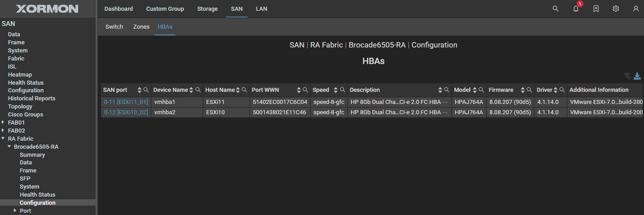Image resolution: width=644 pixels, height=215 pixels.
Task: Open the settings gear icon
Action: (x=616, y=9)
